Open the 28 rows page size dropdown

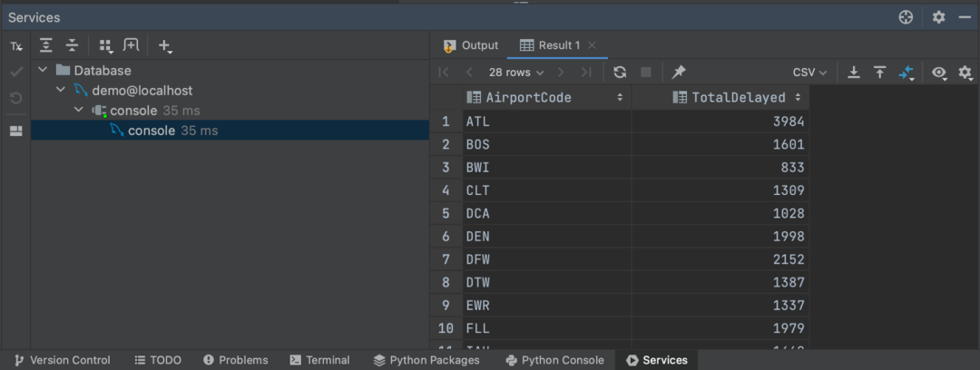click(x=516, y=73)
